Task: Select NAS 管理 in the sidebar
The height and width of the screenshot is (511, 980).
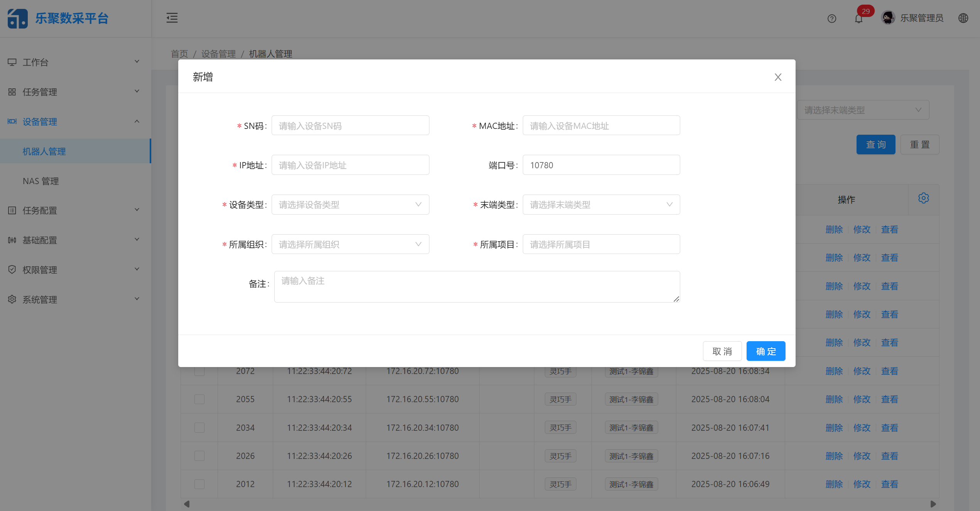Action: coord(41,181)
